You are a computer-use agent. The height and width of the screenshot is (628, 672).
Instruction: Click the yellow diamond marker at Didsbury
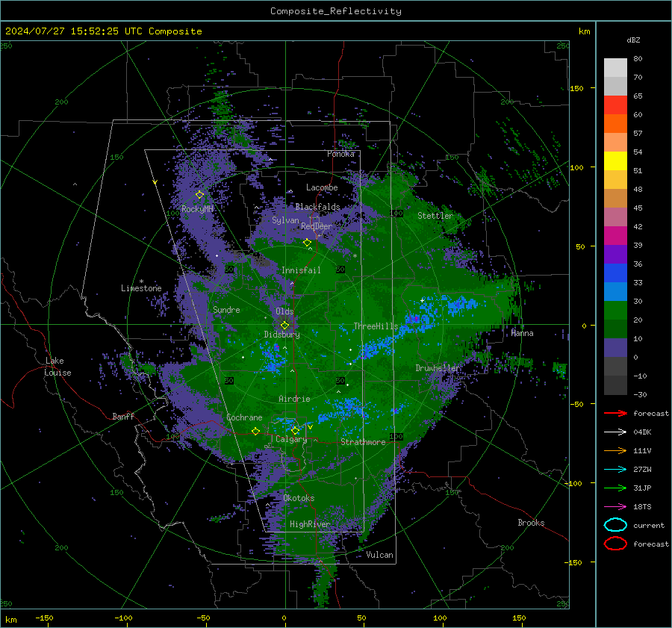pos(284,326)
